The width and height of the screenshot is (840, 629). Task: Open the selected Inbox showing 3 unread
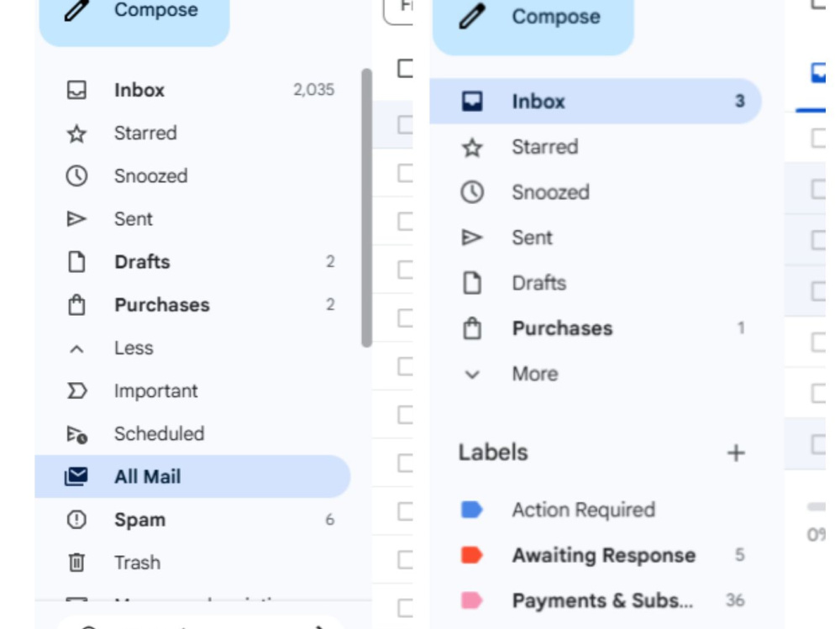coord(596,102)
